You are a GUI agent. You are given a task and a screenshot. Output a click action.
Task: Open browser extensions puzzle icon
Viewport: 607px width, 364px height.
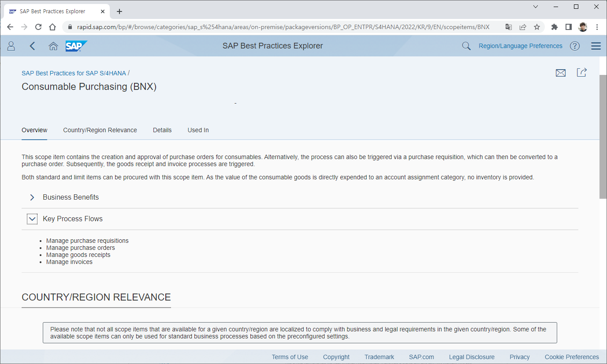(x=555, y=27)
